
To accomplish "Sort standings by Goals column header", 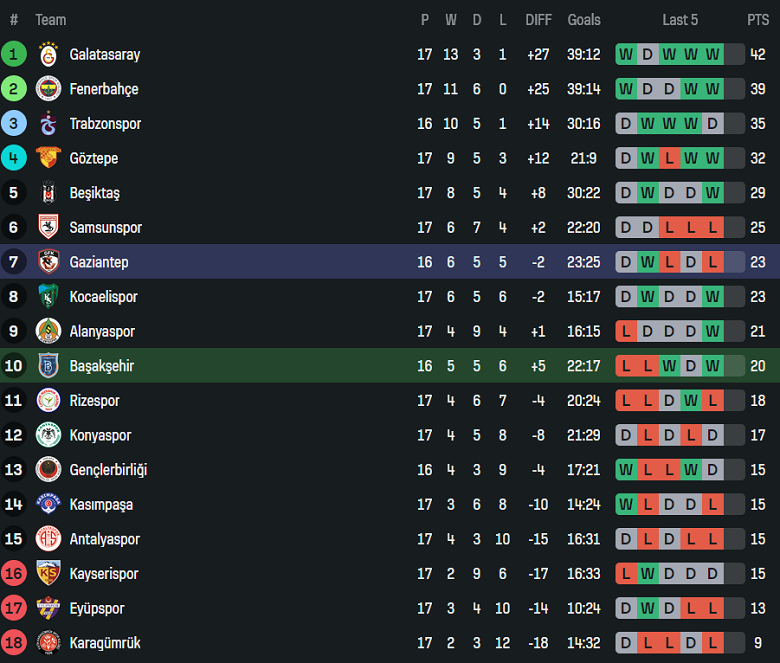I will point(584,20).
